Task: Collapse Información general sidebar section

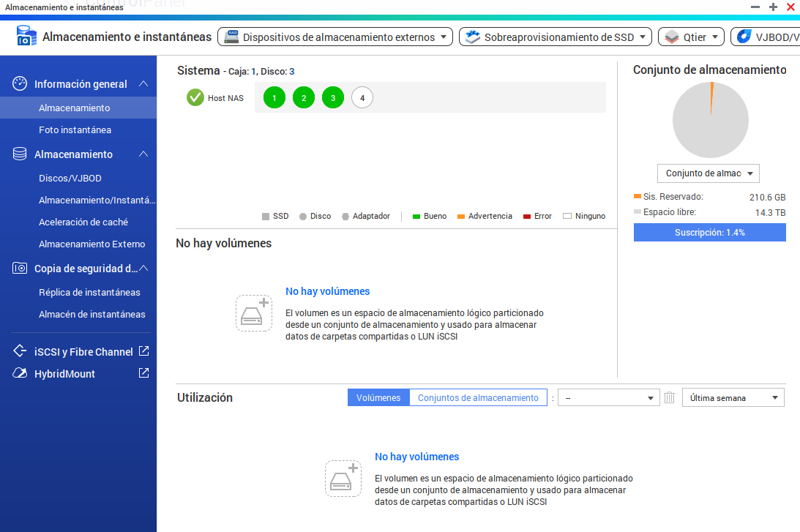Action: pos(143,84)
